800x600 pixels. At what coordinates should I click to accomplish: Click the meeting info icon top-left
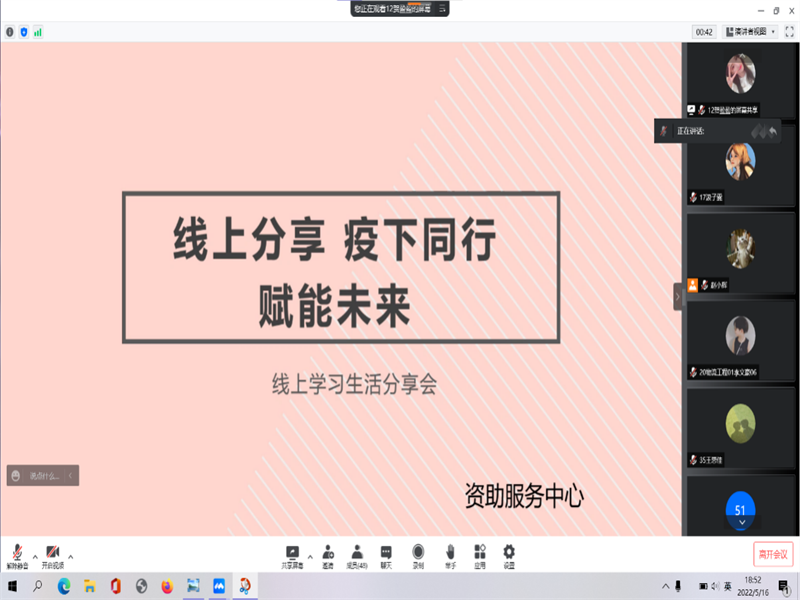coord(10,32)
